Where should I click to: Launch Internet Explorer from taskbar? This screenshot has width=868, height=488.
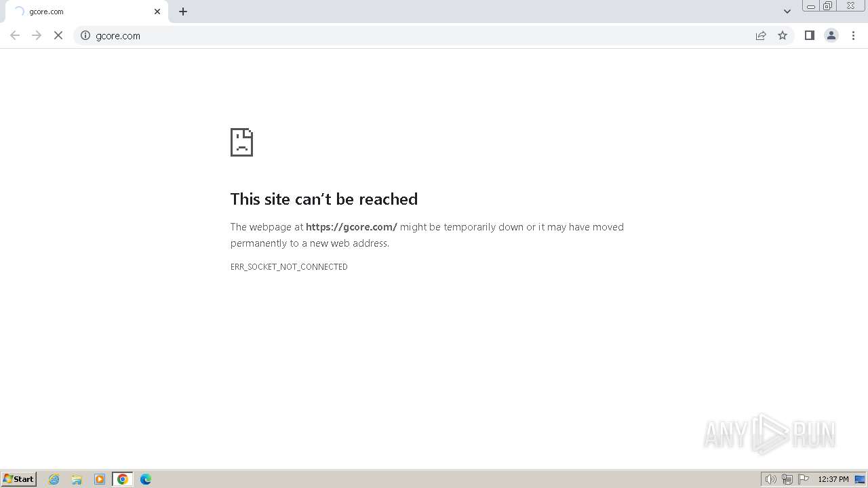click(x=54, y=479)
